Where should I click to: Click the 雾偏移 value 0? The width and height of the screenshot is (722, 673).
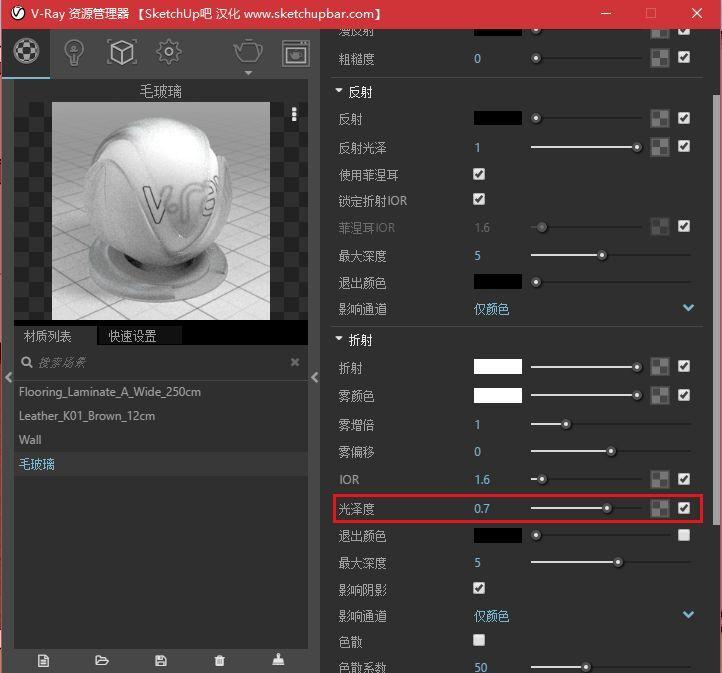click(477, 452)
